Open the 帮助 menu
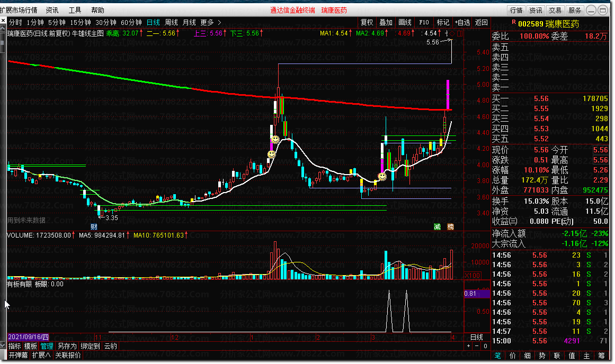Screen dimensions: 615x364 (97, 10)
